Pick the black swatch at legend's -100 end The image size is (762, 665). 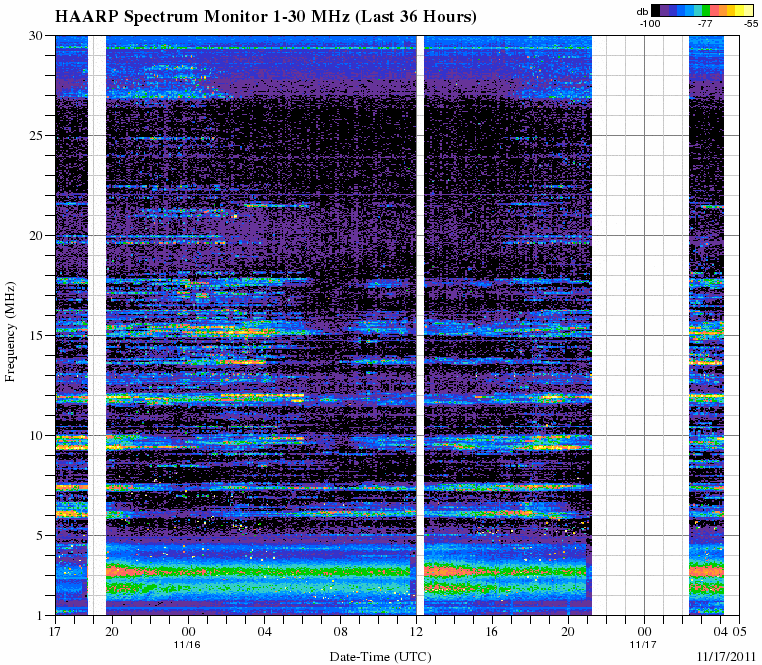click(x=656, y=11)
